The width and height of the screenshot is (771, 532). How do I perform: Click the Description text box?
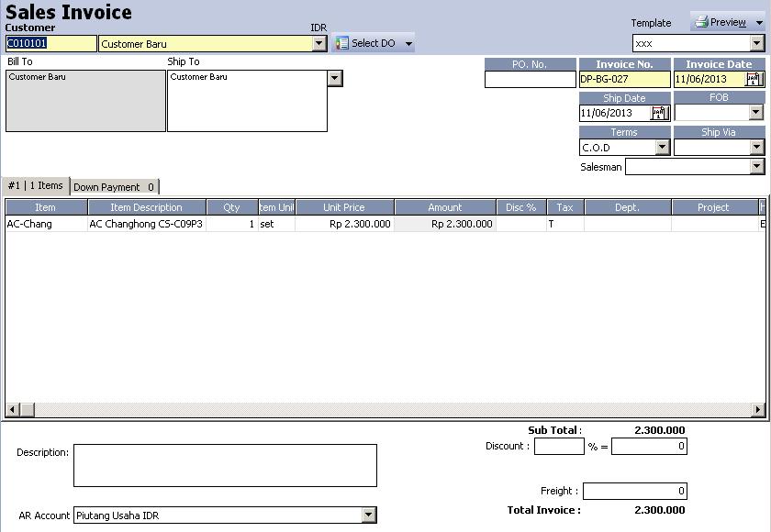tap(225, 465)
